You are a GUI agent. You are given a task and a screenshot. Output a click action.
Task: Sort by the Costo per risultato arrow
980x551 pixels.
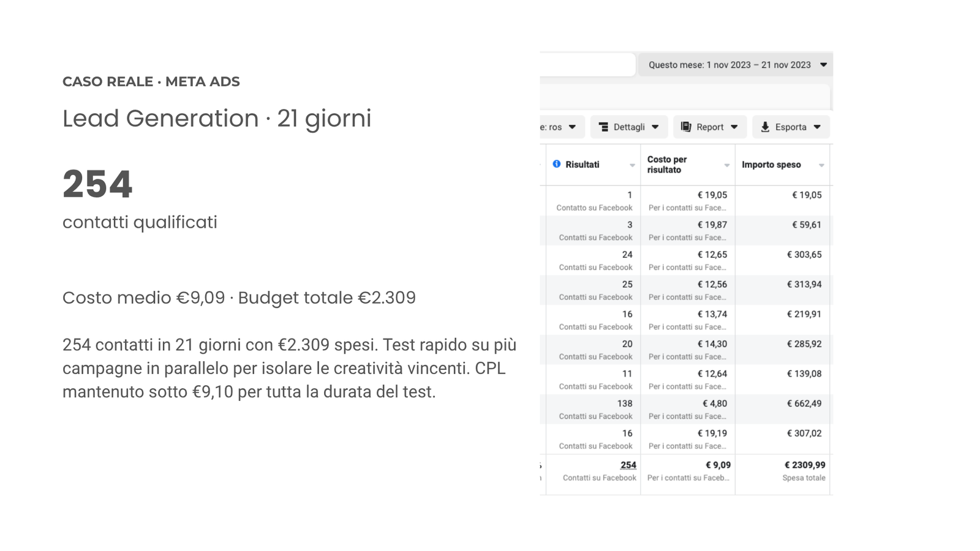pyautogui.click(x=727, y=165)
